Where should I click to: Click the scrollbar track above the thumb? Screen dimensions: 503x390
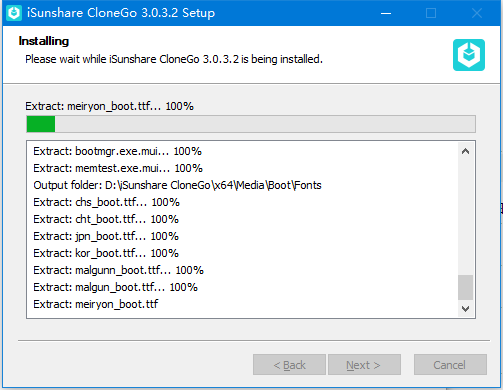click(465, 217)
